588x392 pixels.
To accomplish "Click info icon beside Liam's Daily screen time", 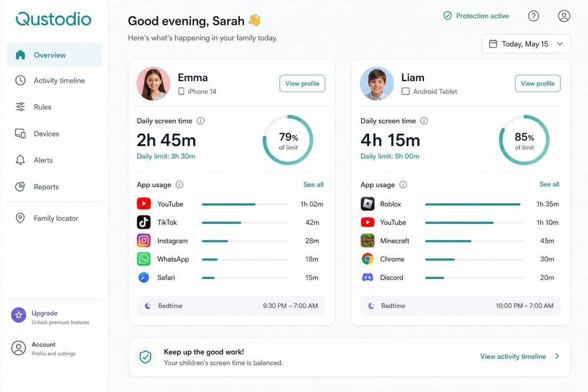I will (x=424, y=120).
